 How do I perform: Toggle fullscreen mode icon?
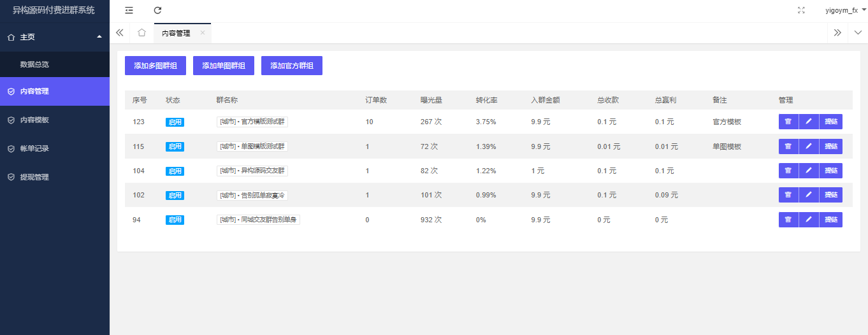801,10
